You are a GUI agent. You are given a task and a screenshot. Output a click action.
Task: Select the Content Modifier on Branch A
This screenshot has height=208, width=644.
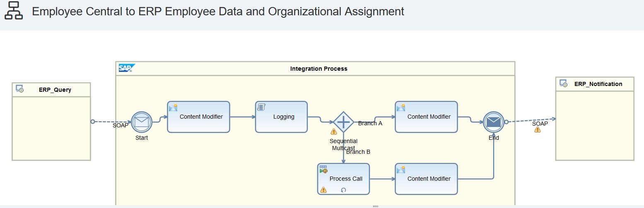point(426,117)
